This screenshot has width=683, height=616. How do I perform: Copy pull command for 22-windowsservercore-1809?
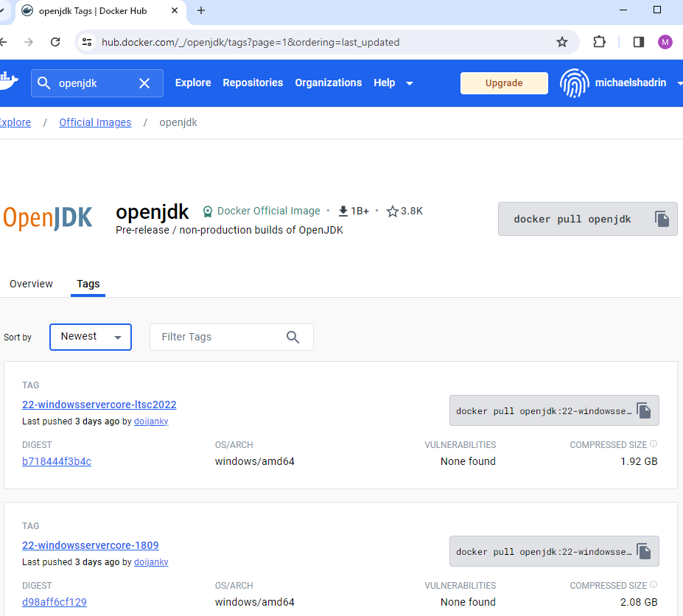[x=643, y=551]
